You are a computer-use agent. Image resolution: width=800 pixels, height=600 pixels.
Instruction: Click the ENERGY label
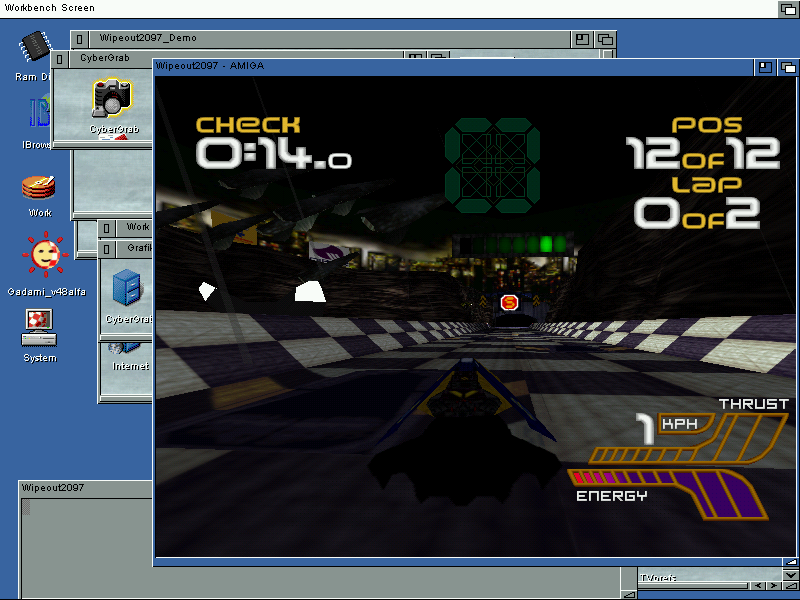(x=611, y=496)
